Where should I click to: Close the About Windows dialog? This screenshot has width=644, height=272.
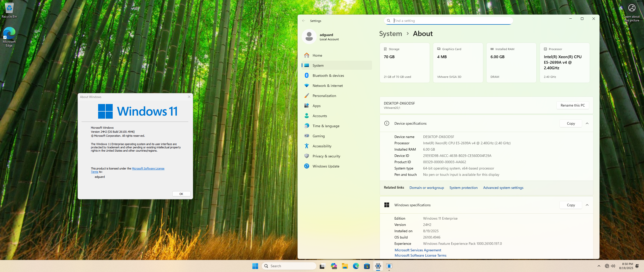point(189,97)
